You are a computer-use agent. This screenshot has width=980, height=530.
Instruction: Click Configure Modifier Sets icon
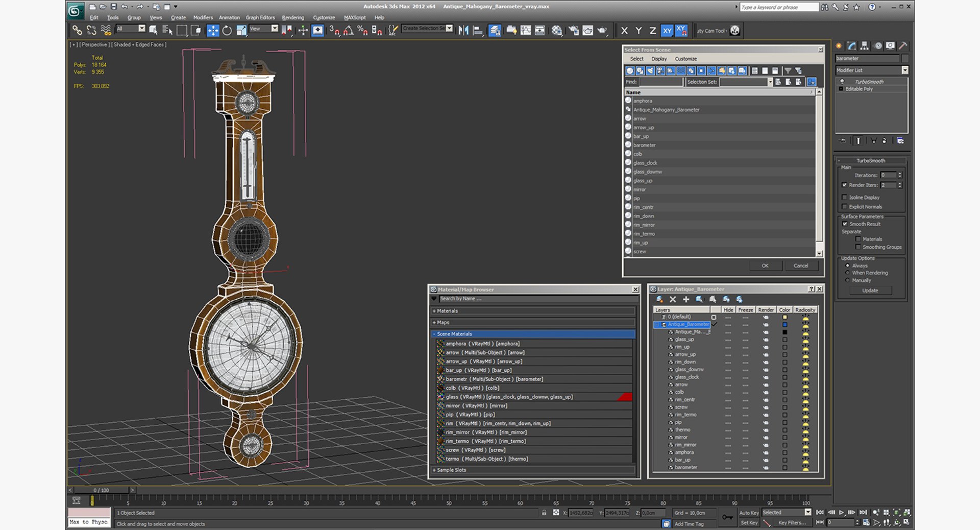click(x=900, y=140)
